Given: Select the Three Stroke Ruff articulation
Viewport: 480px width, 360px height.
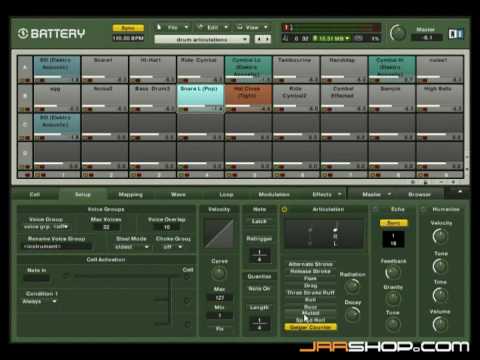Looking at the screenshot, I should coord(310,293).
